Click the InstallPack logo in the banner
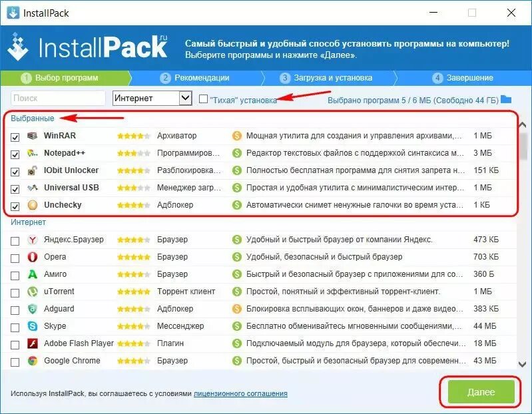This screenshot has height=414, width=532. pyautogui.click(x=87, y=47)
